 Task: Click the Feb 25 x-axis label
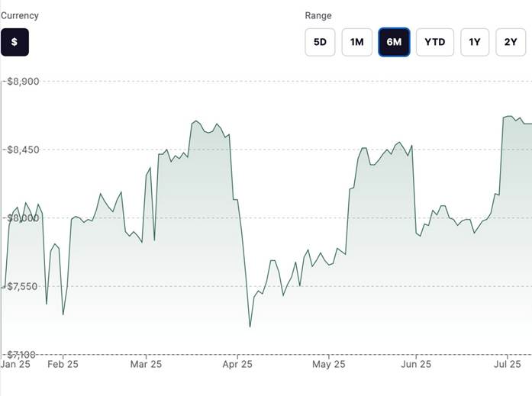[x=63, y=365]
